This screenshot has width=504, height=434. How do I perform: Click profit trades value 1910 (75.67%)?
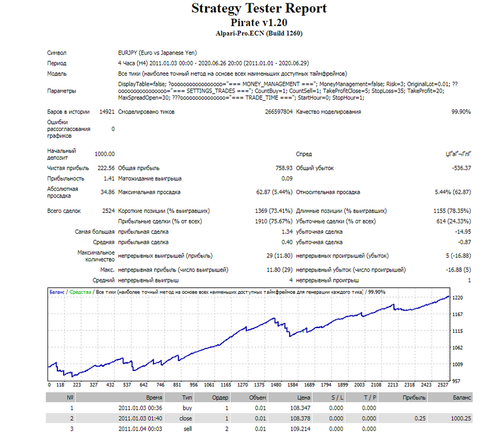(x=273, y=221)
